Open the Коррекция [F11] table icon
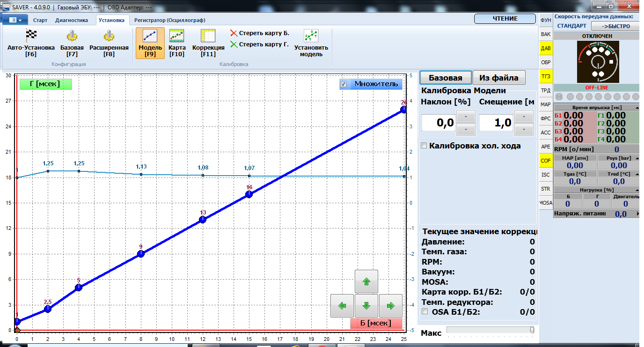Image resolution: width=644 pixels, height=347 pixels. click(208, 36)
